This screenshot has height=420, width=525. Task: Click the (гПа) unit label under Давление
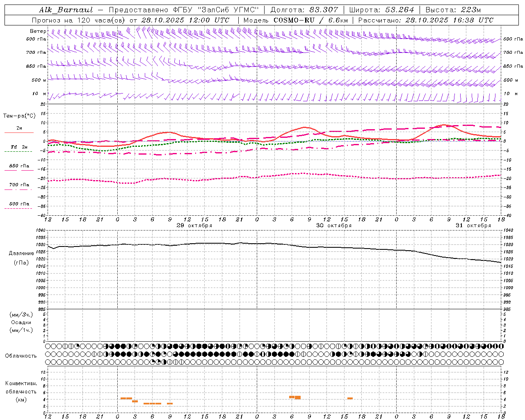point(21,262)
